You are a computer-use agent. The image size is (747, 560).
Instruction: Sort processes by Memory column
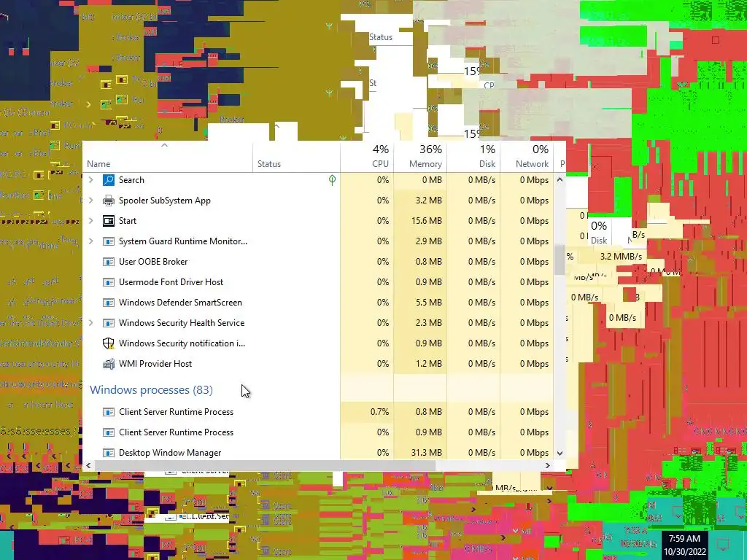click(x=420, y=157)
